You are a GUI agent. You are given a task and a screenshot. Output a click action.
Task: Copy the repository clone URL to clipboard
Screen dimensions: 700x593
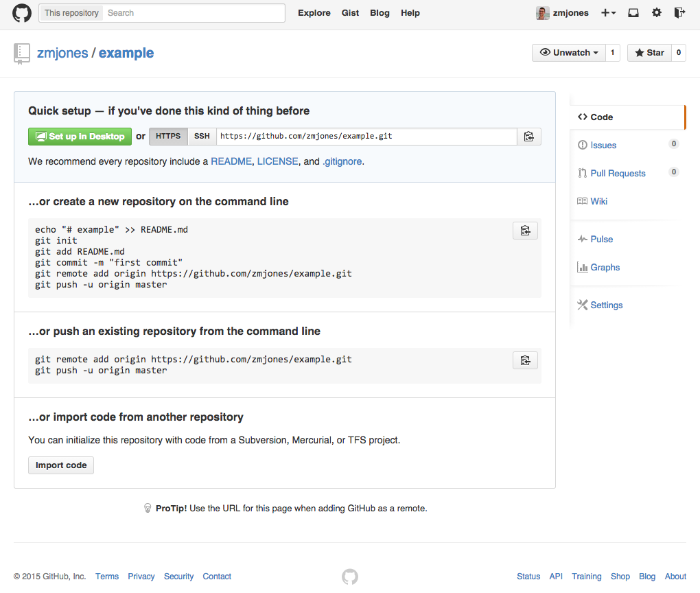(x=528, y=137)
